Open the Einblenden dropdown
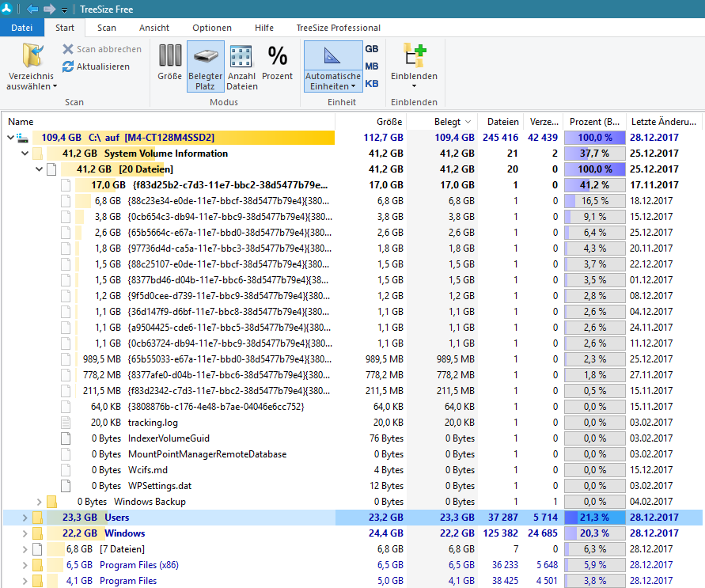The height and width of the screenshot is (588, 705). tap(414, 66)
